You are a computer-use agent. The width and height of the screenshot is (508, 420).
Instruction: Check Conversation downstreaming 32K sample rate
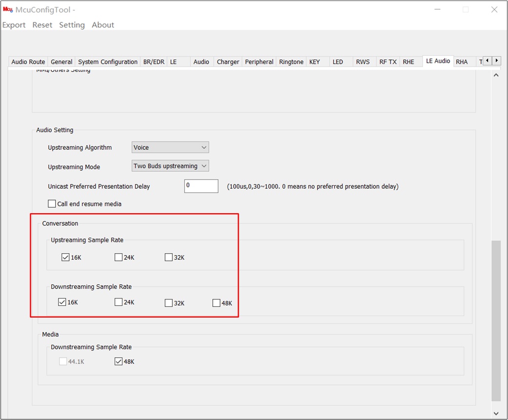click(169, 303)
